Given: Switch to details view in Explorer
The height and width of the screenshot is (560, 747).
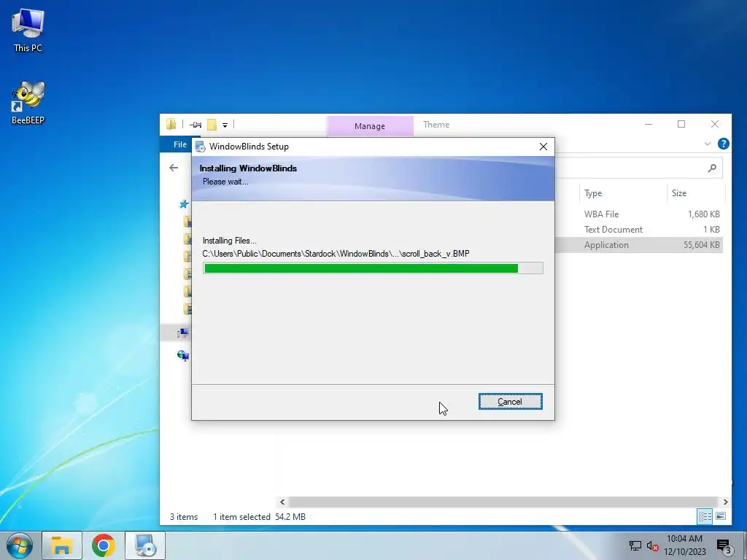Looking at the screenshot, I should tap(705, 517).
